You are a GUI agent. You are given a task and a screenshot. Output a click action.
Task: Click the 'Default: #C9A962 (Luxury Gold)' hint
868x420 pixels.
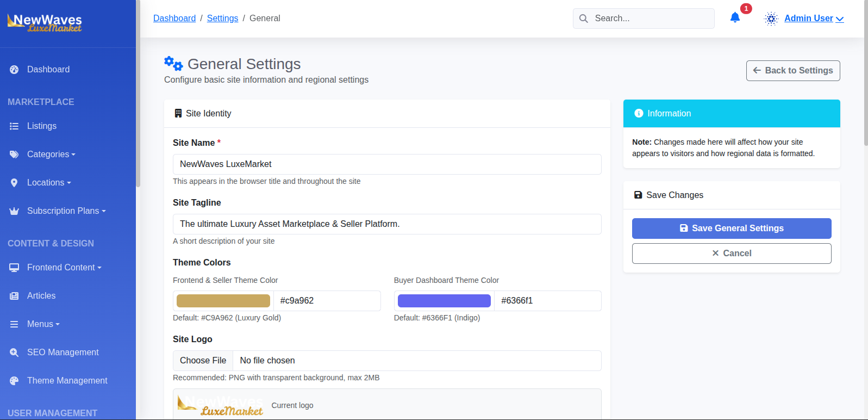tap(227, 318)
